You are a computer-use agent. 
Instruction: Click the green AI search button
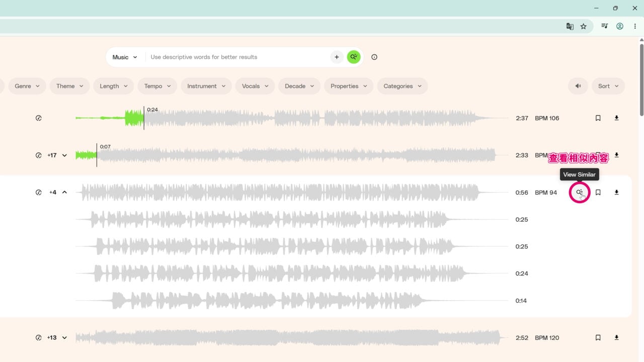[354, 57]
